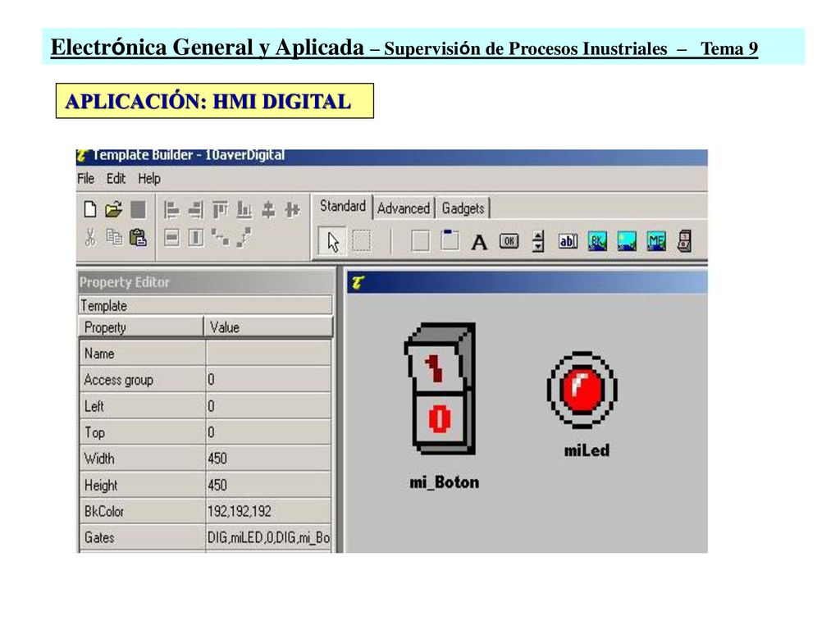Select the plain panel control tool
Screen dimensions: 840x630
point(420,242)
